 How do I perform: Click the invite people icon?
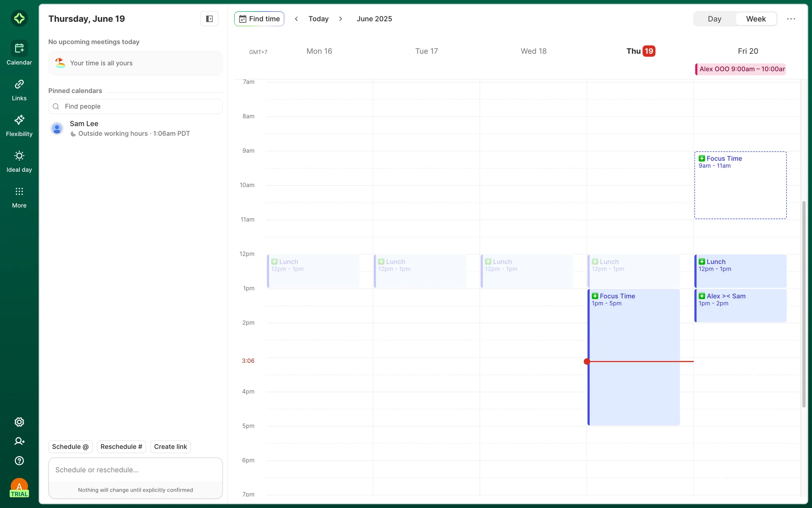[x=19, y=441]
